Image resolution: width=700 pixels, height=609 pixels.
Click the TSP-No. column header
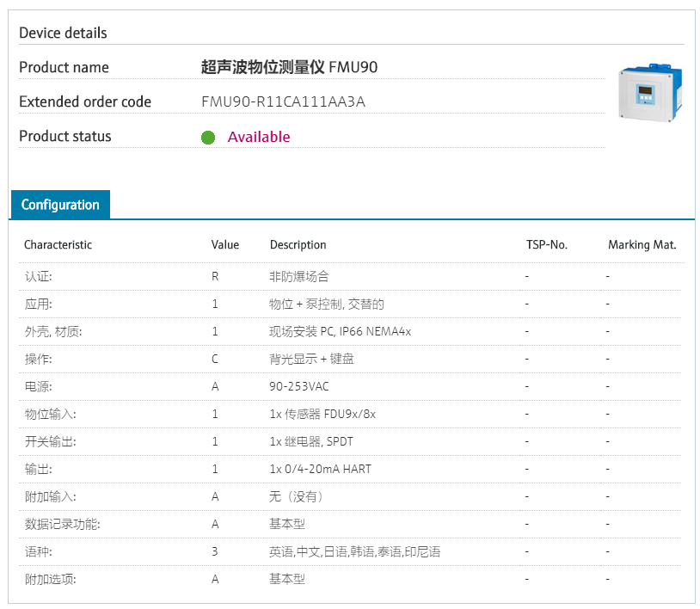point(546,244)
